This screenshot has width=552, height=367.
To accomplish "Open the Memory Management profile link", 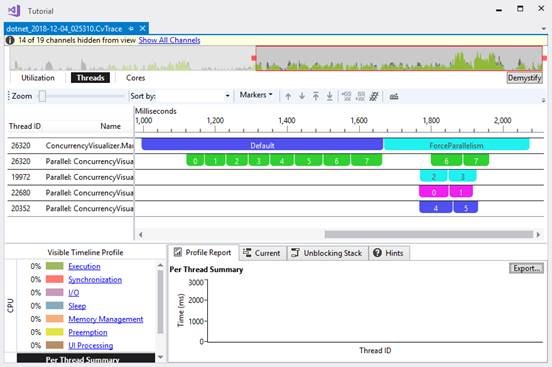I will [106, 319].
